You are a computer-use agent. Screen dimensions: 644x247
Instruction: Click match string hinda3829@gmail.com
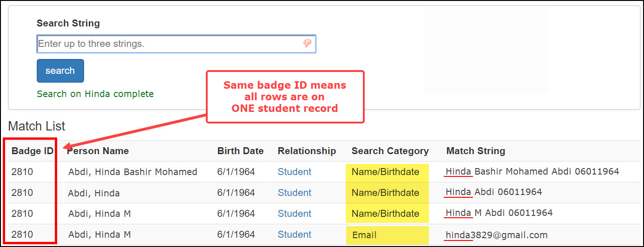[497, 235]
